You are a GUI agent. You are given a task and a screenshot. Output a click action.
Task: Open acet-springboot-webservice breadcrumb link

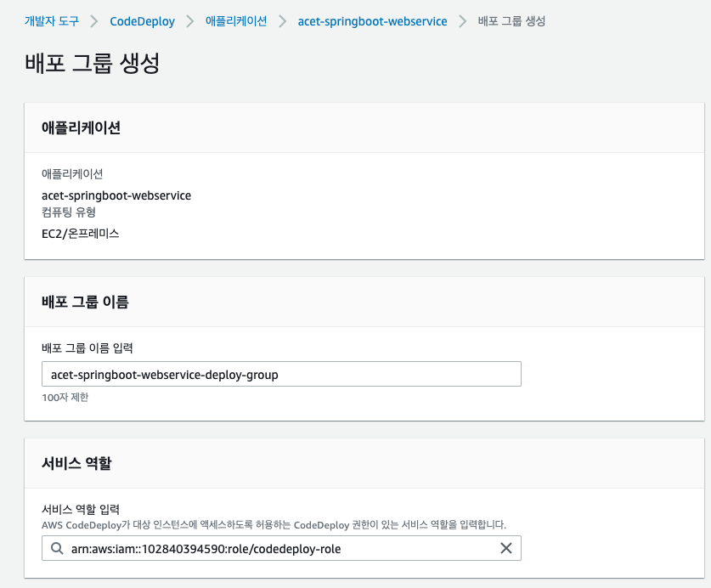372,21
